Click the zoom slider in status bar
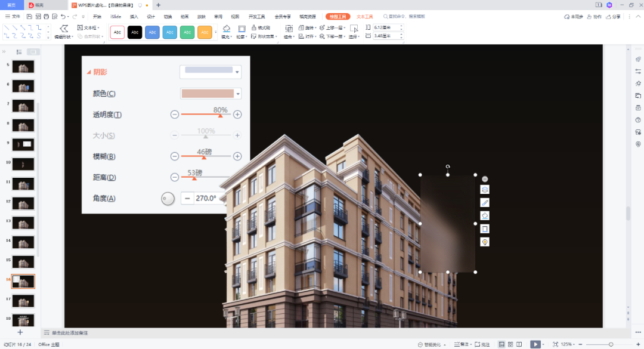Image resolution: width=644 pixels, height=349 pixels. (609, 344)
